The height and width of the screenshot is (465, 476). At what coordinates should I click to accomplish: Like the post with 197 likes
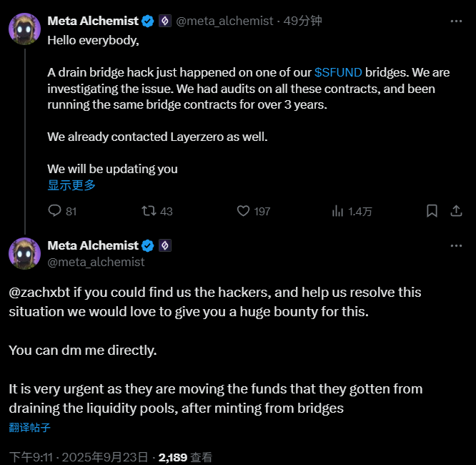coord(243,211)
